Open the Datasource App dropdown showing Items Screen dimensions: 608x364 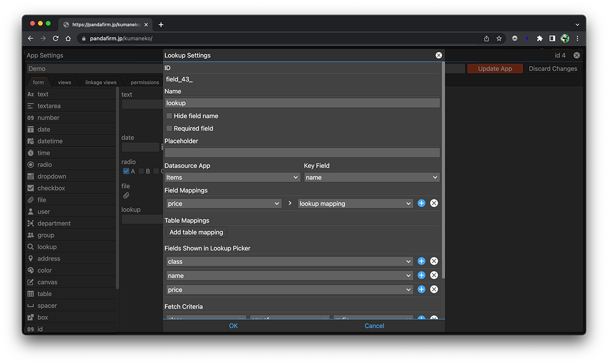[x=232, y=177]
